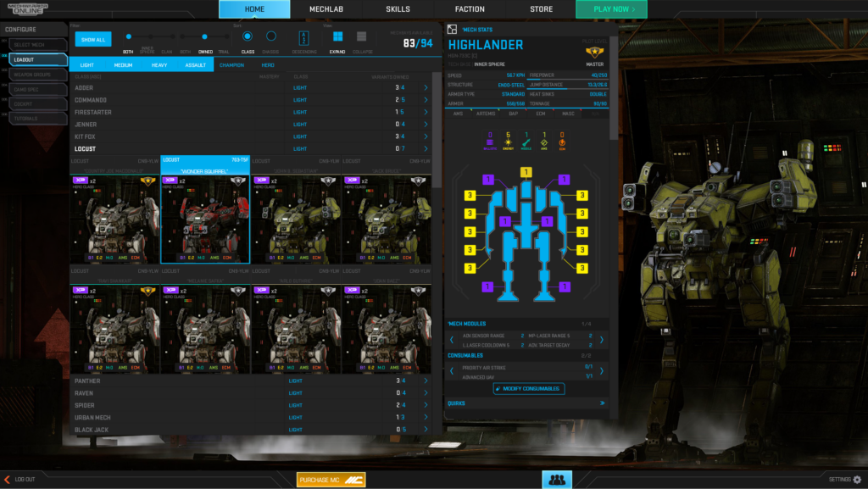868x489 pixels.
Task: Select the AMS hardpoint icon
Action: pyautogui.click(x=544, y=141)
